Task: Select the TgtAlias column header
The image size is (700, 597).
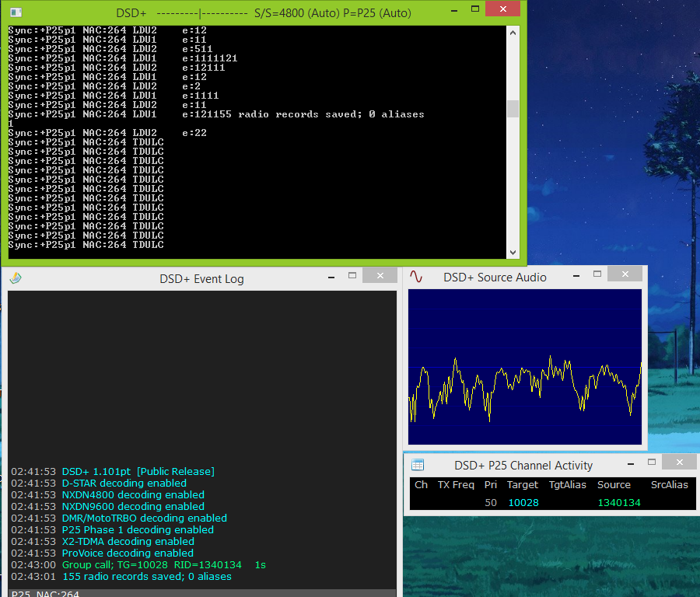Action: point(568,484)
